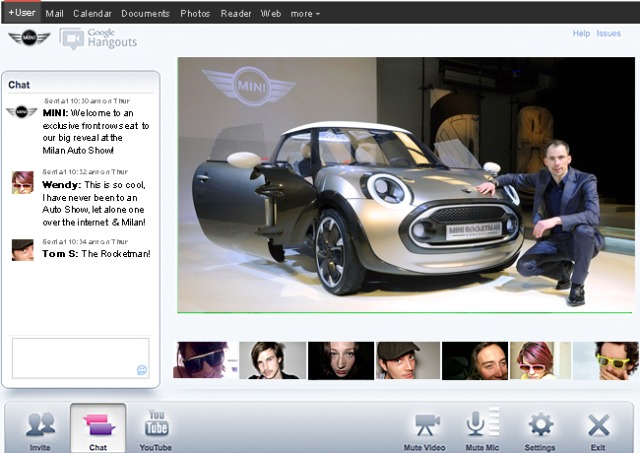Click Wendy's avatar in chat
The width and height of the screenshot is (640, 453).
[22, 182]
